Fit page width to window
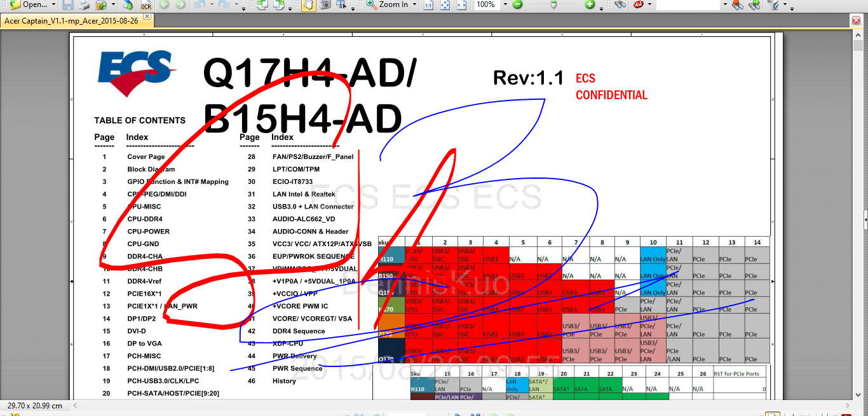868x416 pixels. [462, 4]
